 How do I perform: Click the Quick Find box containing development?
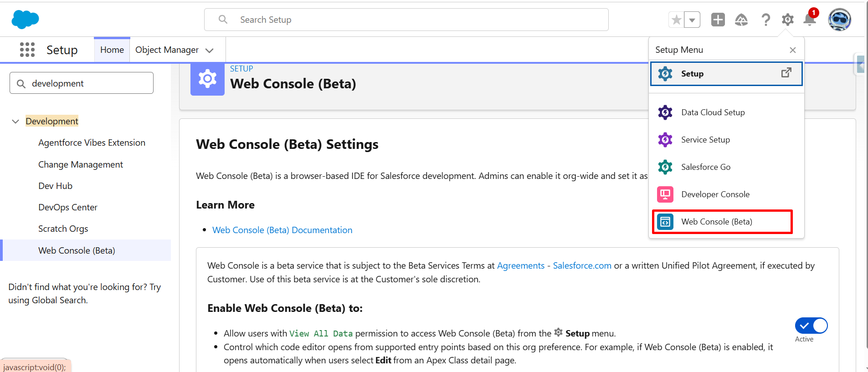[82, 83]
